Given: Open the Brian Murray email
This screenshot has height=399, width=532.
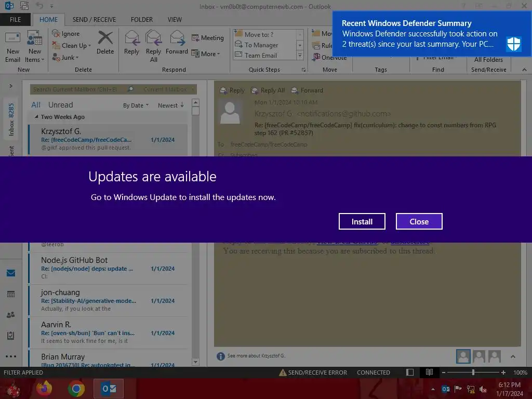Looking at the screenshot, I should tap(108, 358).
